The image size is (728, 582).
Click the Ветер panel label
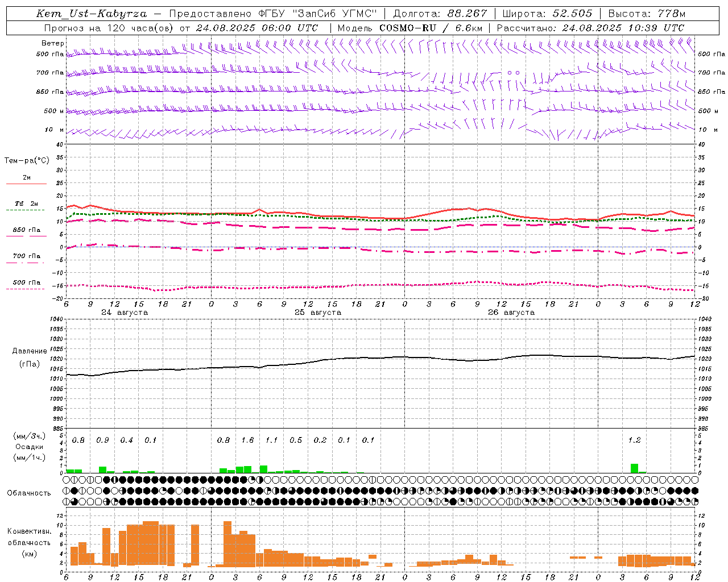53,43
